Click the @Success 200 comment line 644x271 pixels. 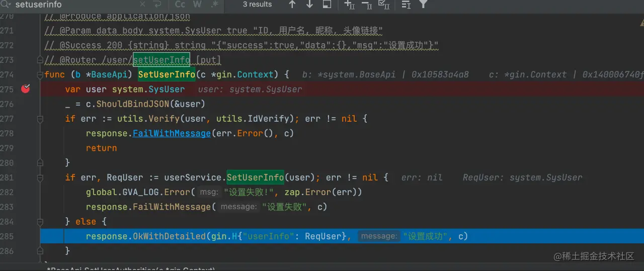(x=242, y=45)
